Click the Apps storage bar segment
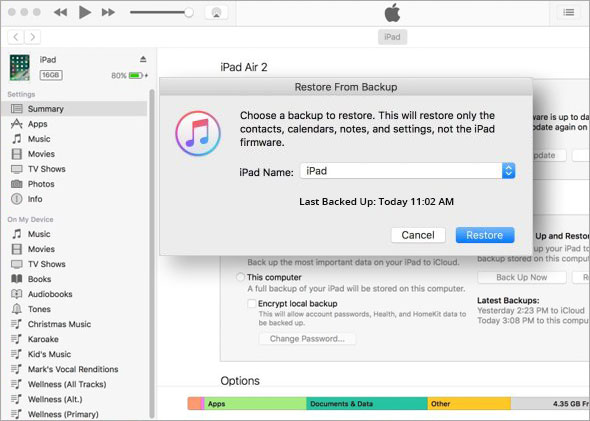 pos(255,404)
